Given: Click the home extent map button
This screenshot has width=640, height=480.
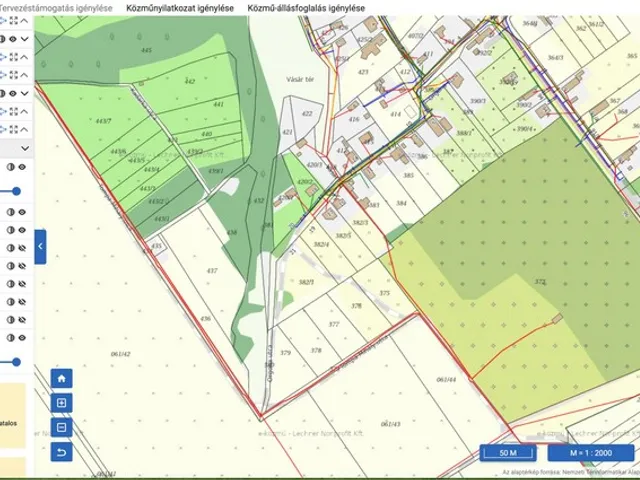Looking at the screenshot, I should [x=62, y=379].
